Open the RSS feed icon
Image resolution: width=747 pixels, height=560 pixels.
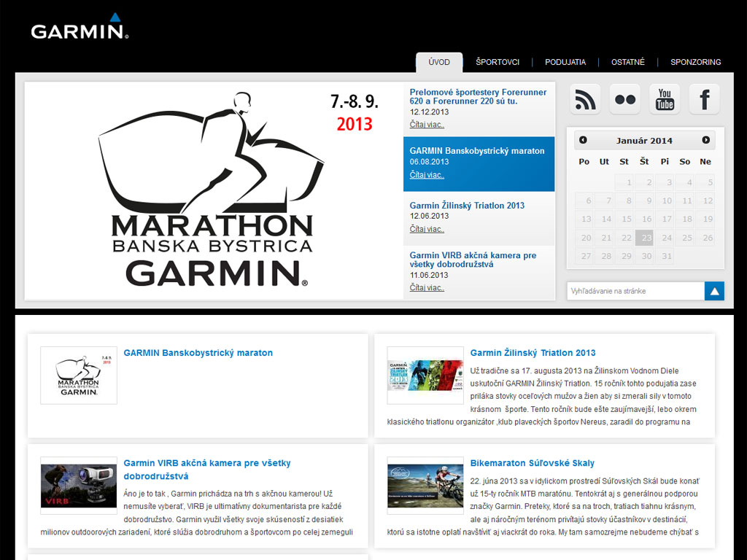(x=585, y=99)
